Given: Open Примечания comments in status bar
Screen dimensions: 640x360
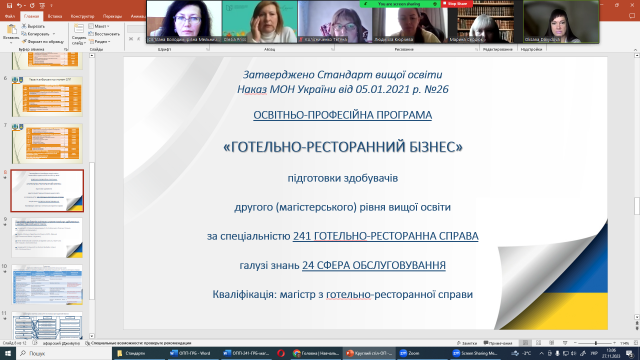Looking at the screenshot, I should 498,343.
